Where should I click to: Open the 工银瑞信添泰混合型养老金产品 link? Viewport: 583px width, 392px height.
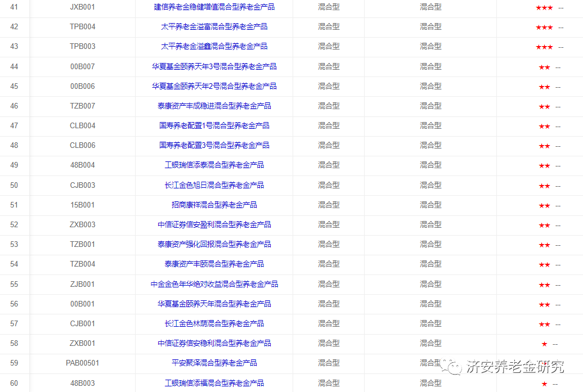pyautogui.click(x=214, y=165)
